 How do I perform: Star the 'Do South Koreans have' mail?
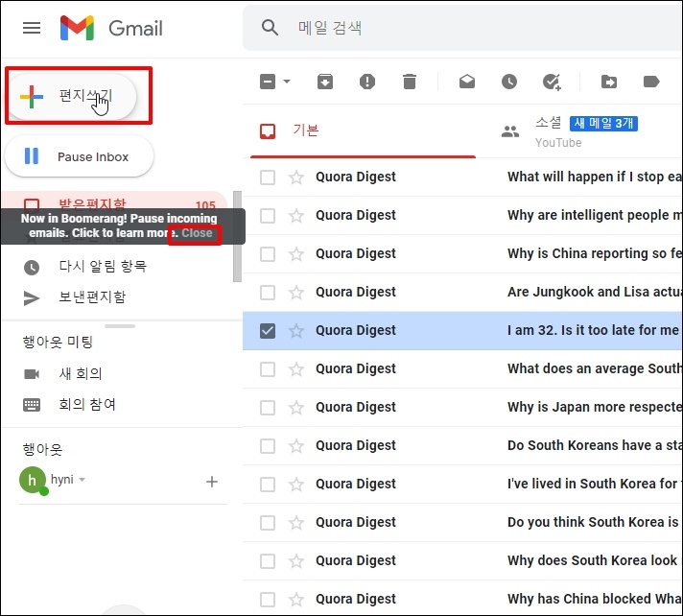pos(296,445)
